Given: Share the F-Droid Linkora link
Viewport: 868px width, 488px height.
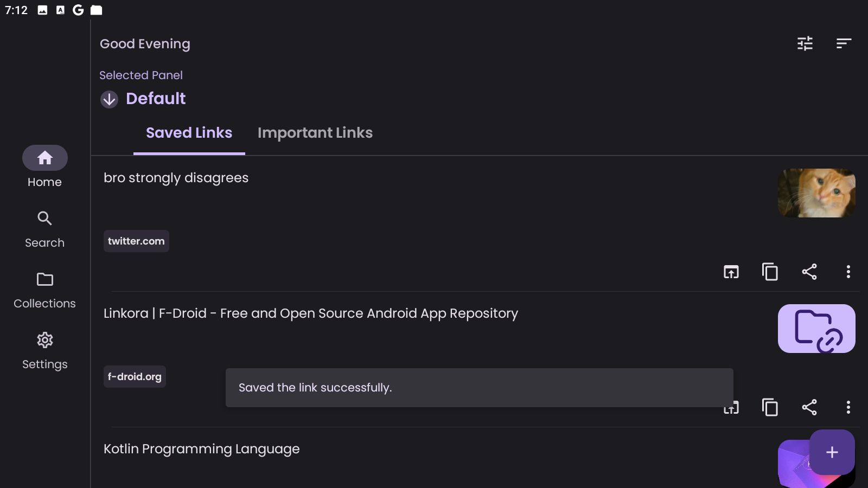Looking at the screenshot, I should 809,407.
